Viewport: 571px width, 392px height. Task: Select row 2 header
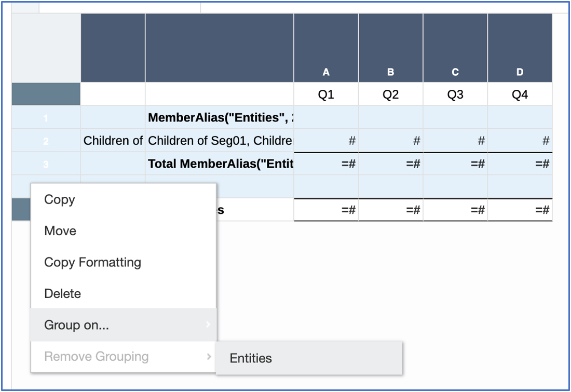(x=46, y=141)
